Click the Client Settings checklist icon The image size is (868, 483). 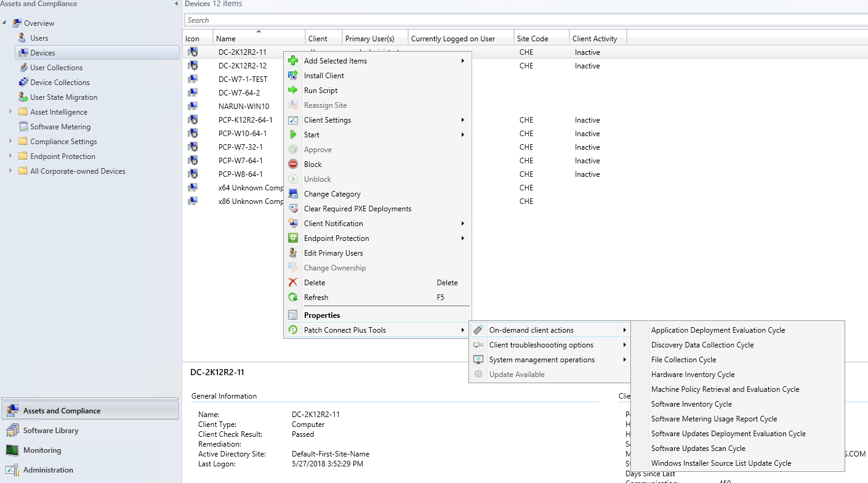[293, 120]
